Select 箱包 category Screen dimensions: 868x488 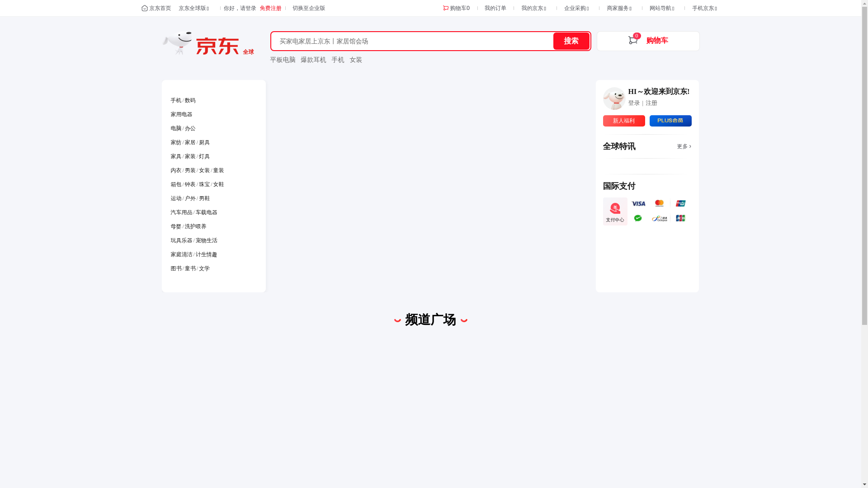coord(176,184)
